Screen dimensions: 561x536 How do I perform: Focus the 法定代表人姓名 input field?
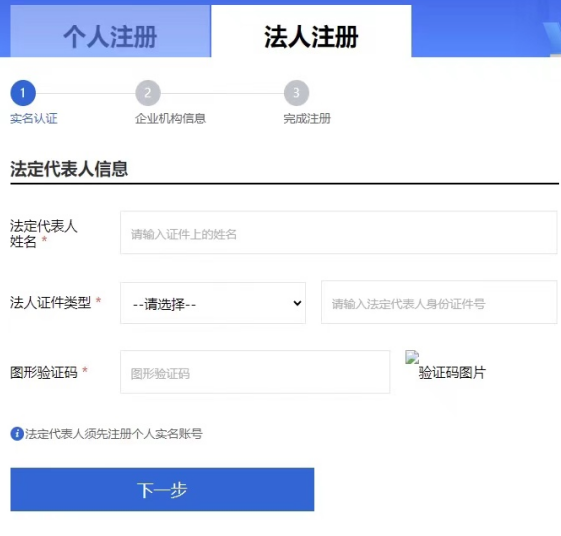click(x=338, y=233)
